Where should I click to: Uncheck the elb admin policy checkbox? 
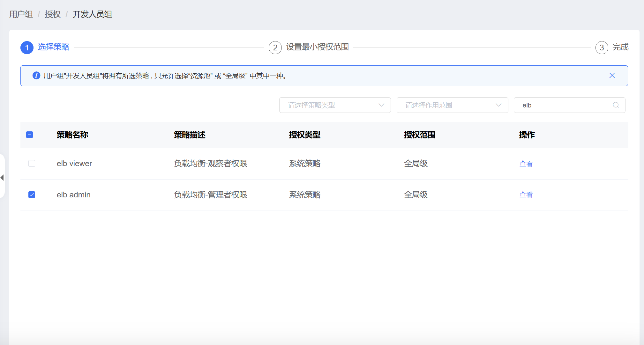32,195
